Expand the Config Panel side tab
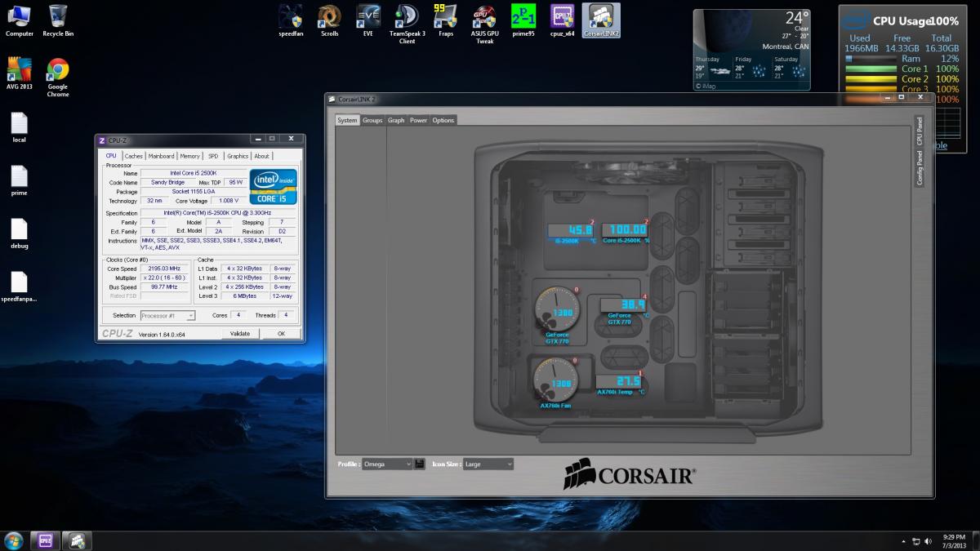This screenshot has height=551, width=980. (x=919, y=167)
